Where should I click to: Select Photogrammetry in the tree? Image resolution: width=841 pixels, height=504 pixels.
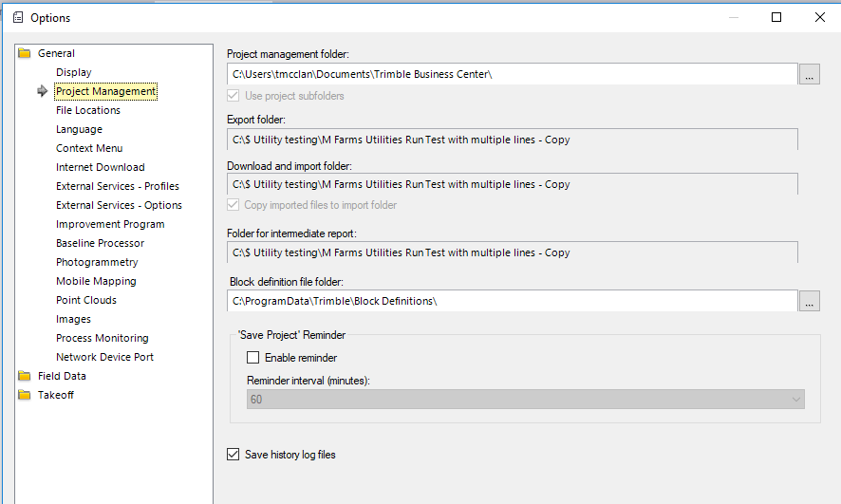(97, 262)
